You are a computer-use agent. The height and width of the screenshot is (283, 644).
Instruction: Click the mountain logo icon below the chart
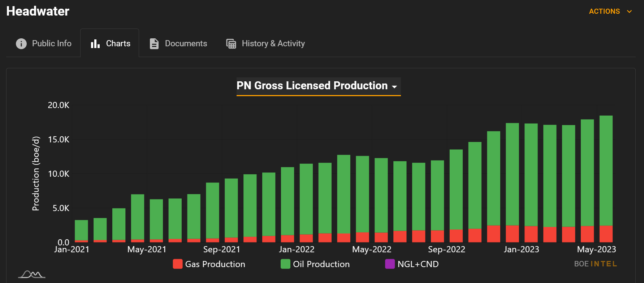[x=32, y=275]
